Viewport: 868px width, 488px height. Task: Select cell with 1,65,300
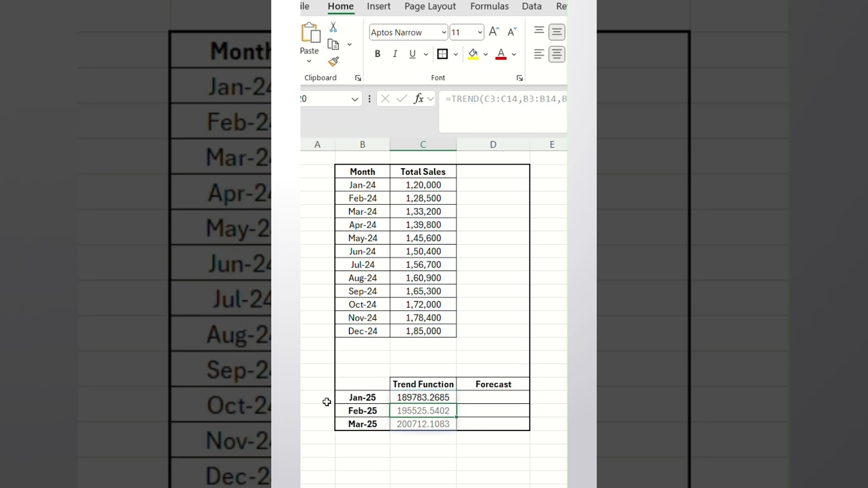tap(423, 291)
